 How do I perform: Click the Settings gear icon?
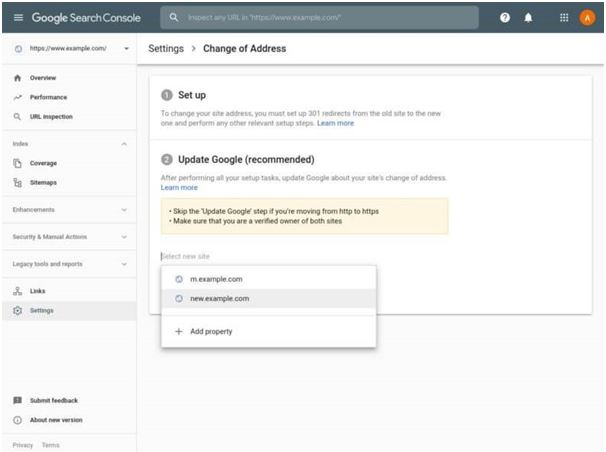pos(17,310)
